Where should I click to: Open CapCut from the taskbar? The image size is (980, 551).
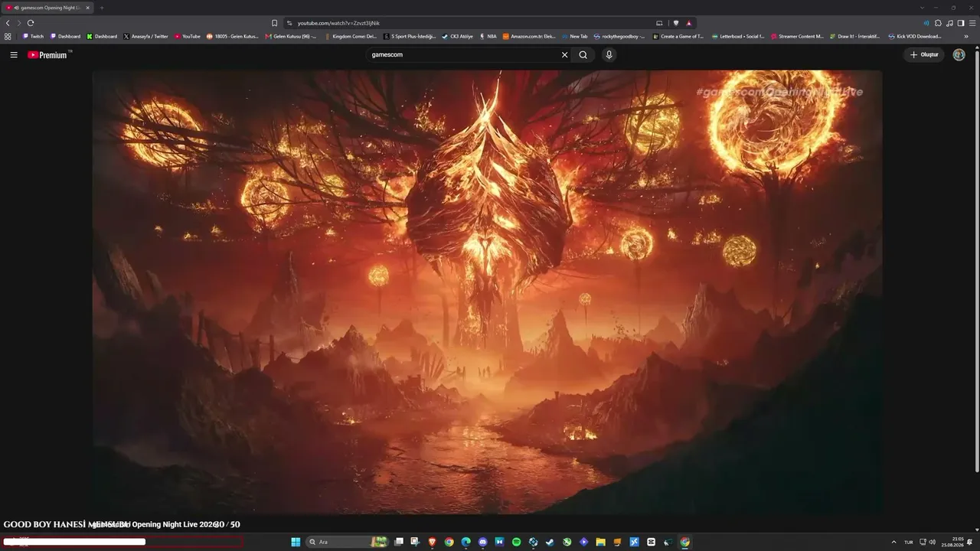tap(652, 542)
